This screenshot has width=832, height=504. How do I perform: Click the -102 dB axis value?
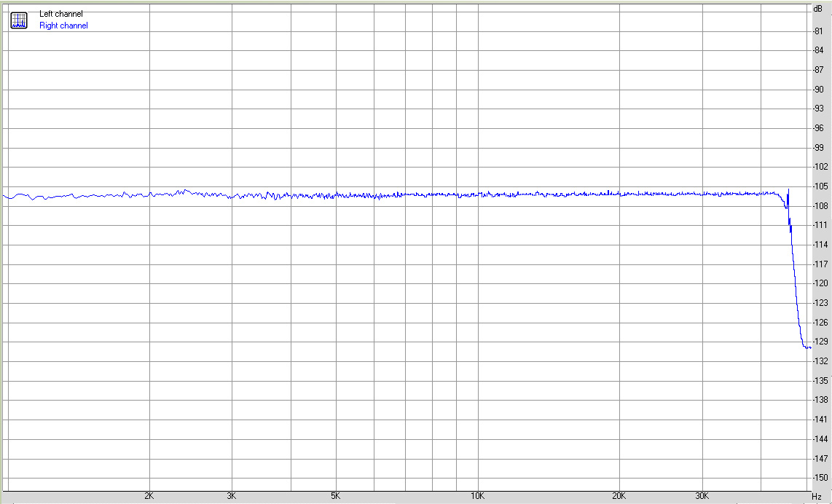820,167
